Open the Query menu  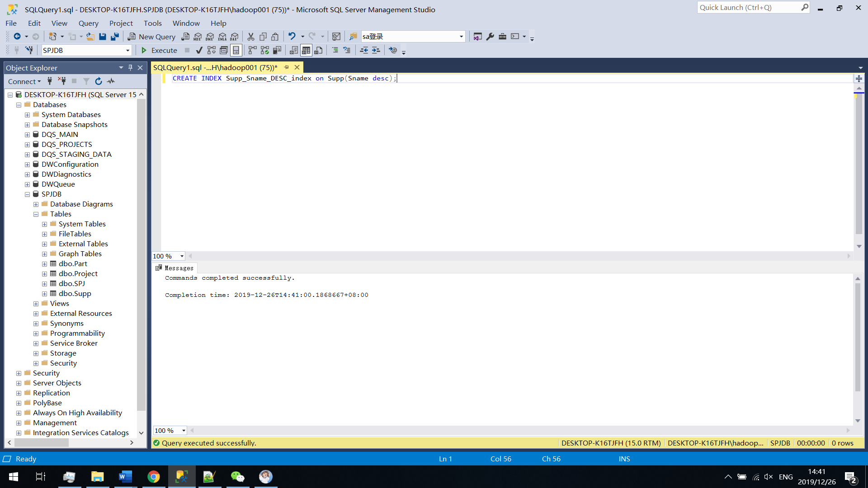(88, 23)
